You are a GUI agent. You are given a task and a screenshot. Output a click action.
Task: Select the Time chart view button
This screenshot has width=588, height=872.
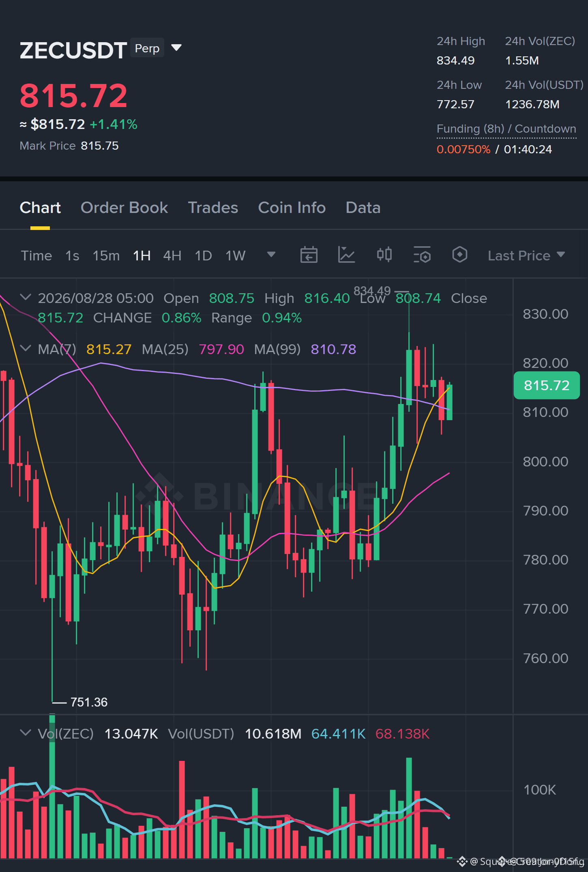[x=36, y=256]
